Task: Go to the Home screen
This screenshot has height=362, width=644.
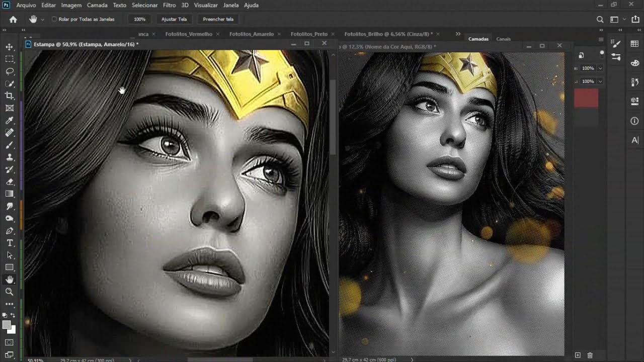Action: [x=13, y=19]
